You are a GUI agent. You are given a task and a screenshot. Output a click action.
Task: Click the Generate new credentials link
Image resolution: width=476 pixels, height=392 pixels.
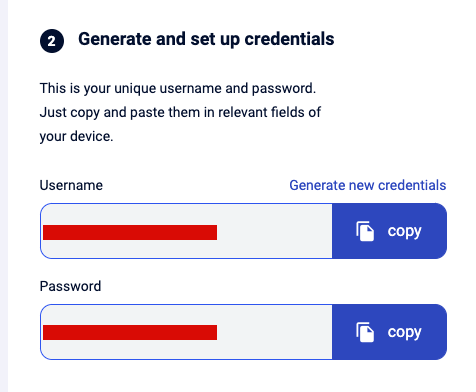pos(367,185)
